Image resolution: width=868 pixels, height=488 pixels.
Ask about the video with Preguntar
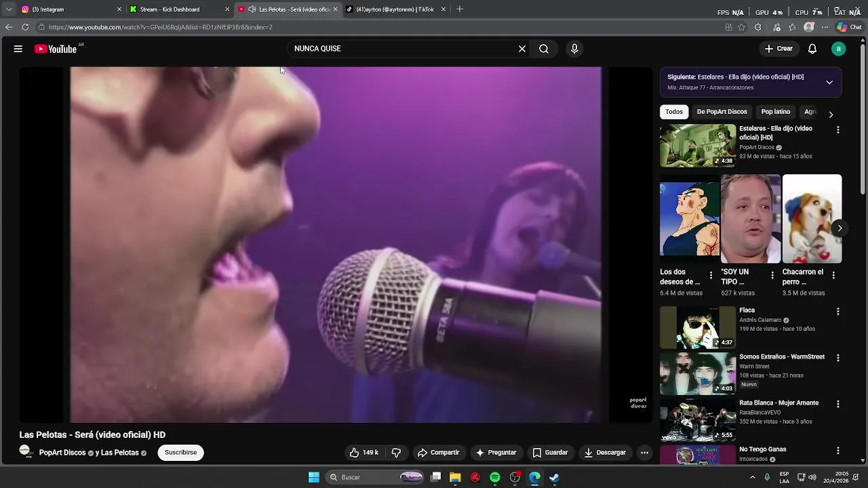[x=496, y=453]
